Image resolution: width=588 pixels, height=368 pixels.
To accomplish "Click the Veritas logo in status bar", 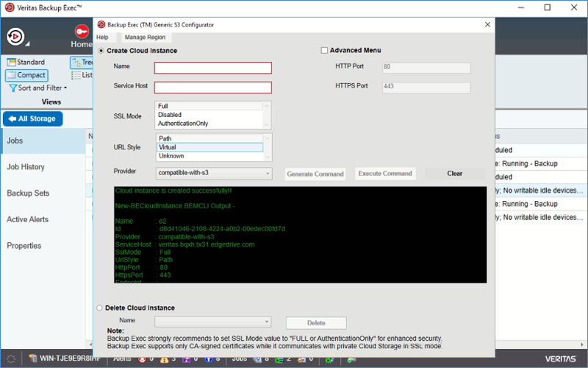I will (x=561, y=359).
